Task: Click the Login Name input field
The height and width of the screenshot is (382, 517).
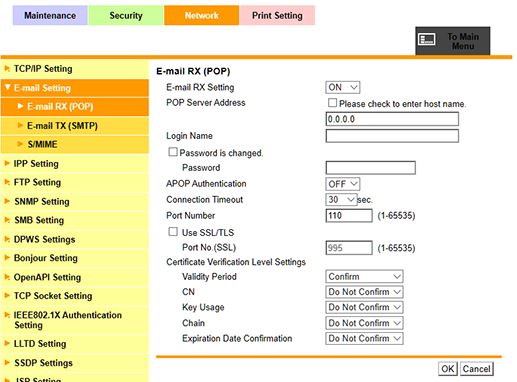Action: pyautogui.click(x=392, y=136)
